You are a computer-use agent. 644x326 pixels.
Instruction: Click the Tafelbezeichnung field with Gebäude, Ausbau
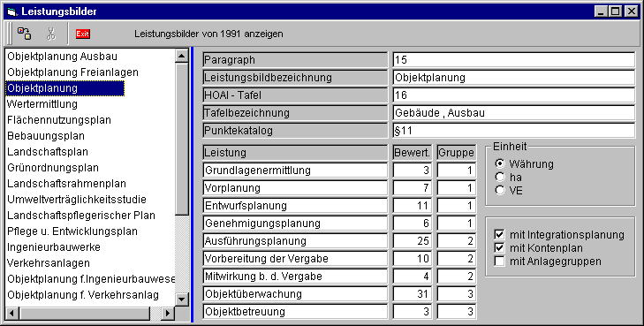514,113
